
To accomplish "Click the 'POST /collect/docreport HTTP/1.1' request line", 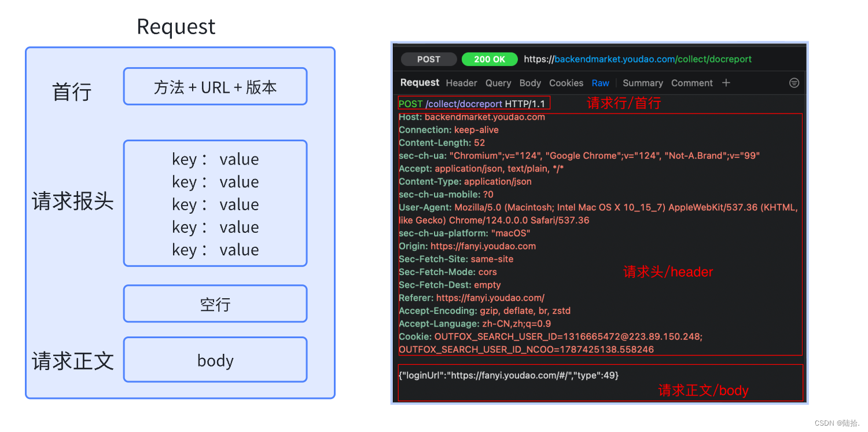I will 472,104.
